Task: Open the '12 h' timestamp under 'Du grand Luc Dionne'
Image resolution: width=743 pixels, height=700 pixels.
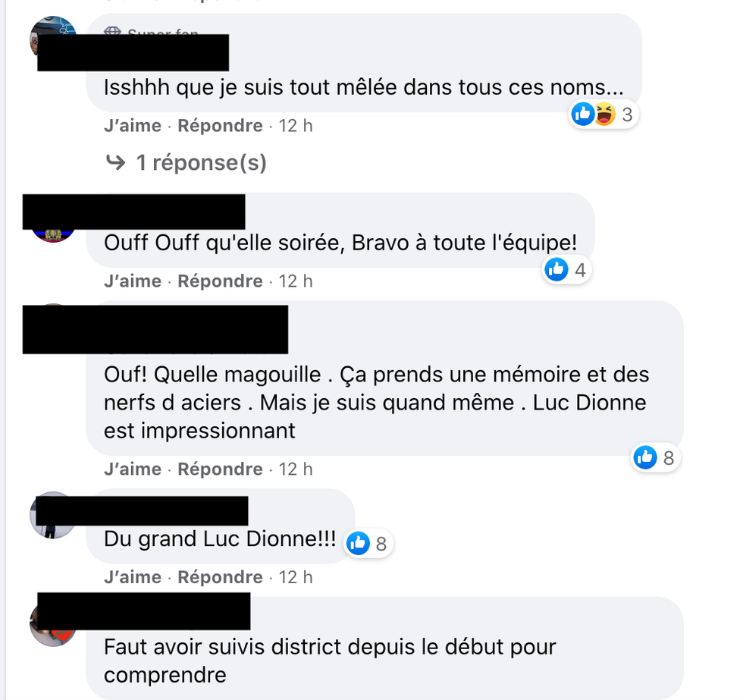Action: (296, 578)
